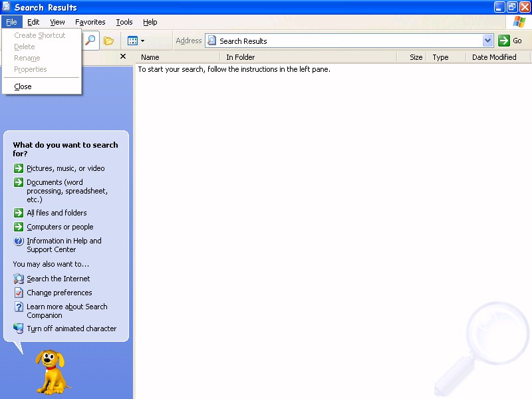The image size is (532, 399).
Task: Select Pictures, music, or video link
Action: click(65, 168)
